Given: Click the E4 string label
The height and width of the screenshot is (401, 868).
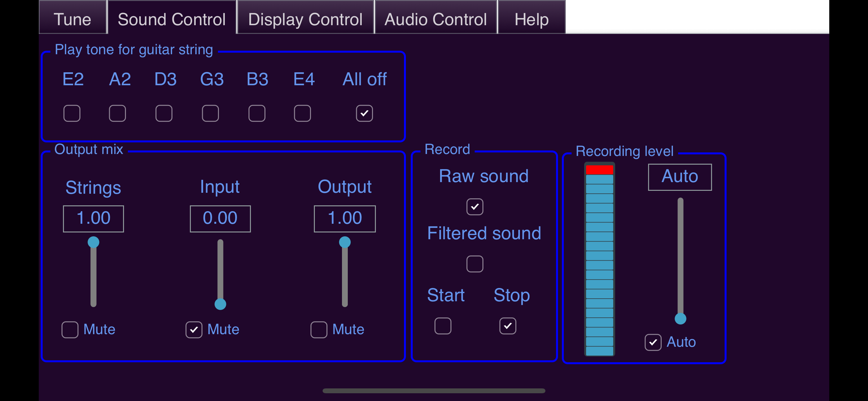Looking at the screenshot, I should [304, 79].
